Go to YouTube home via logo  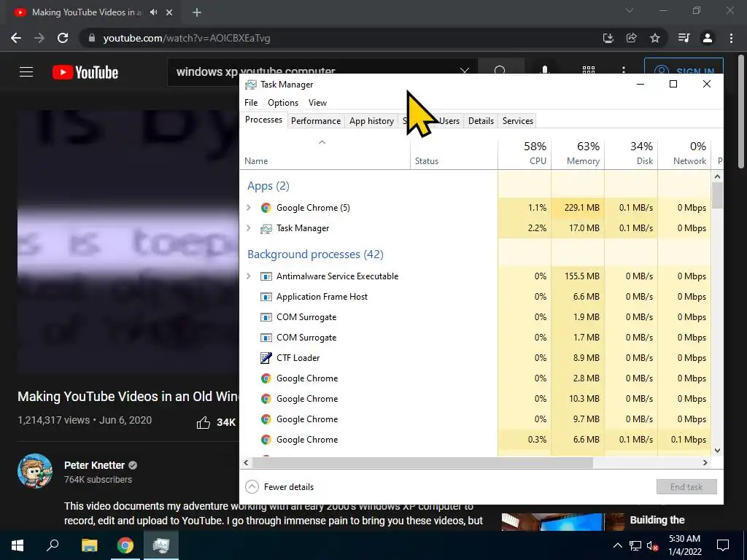coord(85,72)
